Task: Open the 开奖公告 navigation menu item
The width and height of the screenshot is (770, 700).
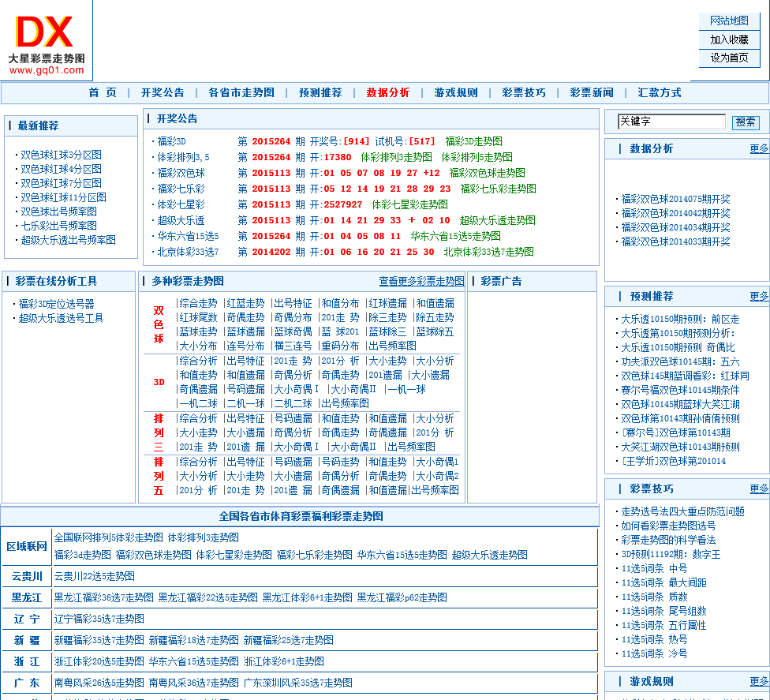Action: click(x=163, y=93)
